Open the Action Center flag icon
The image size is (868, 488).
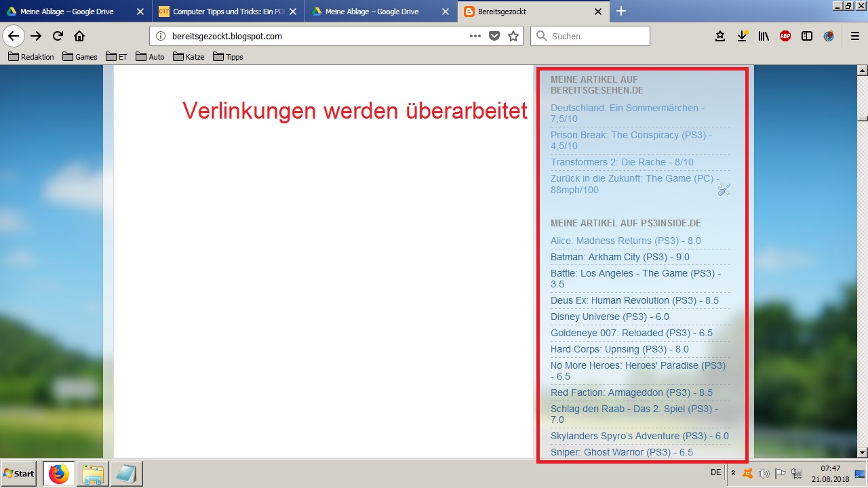(x=781, y=473)
